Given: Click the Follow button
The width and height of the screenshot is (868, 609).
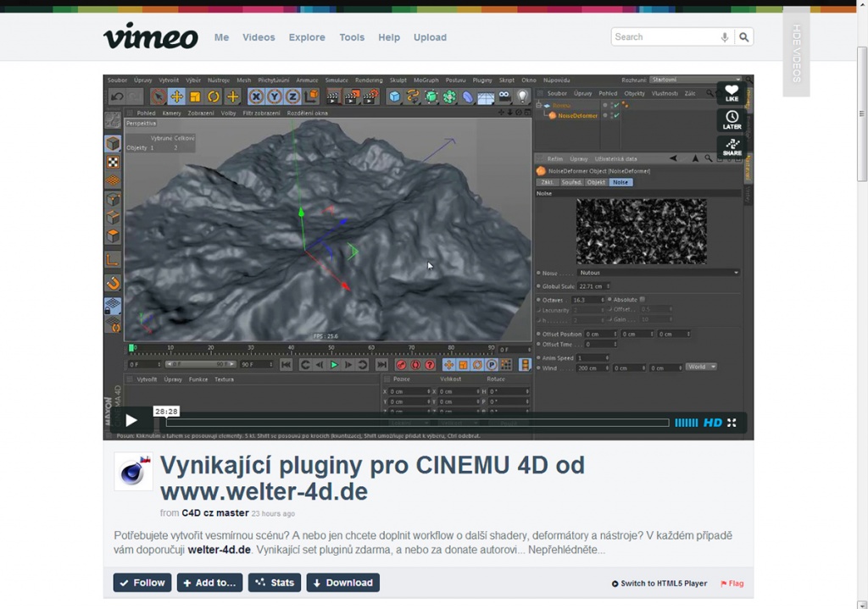Looking at the screenshot, I should (142, 583).
